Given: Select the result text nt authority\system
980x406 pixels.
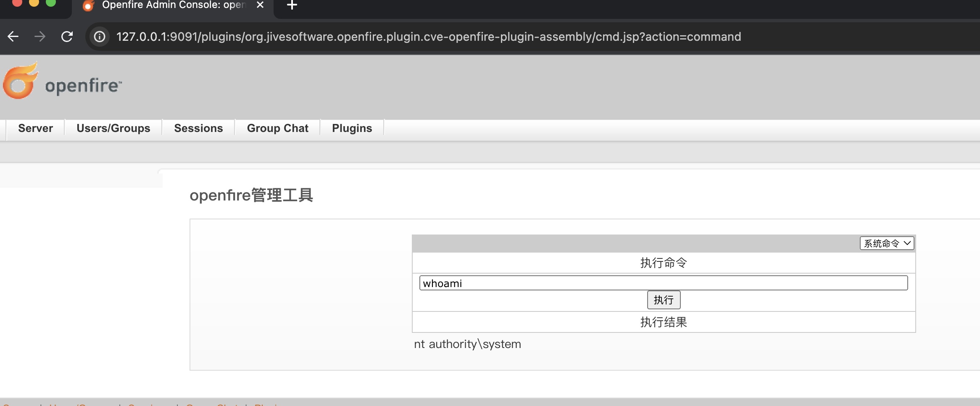Looking at the screenshot, I should click(x=467, y=344).
